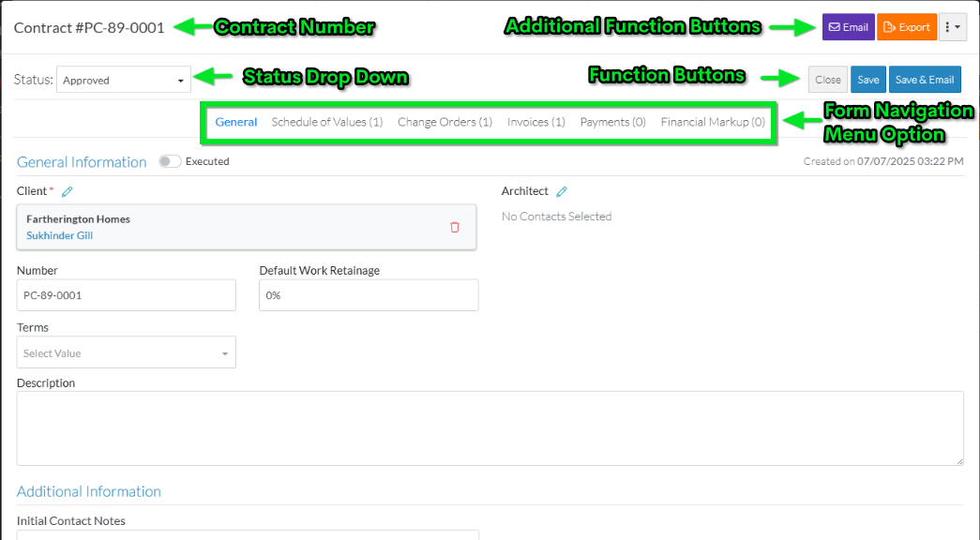Click the purple Email button
This screenshot has height=540, width=980.
[x=848, y=27]
